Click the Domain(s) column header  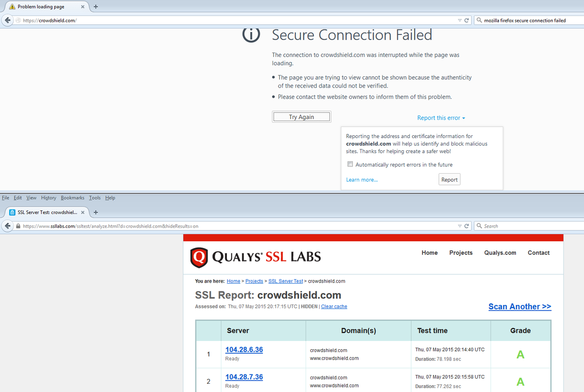tap(359, 331)
